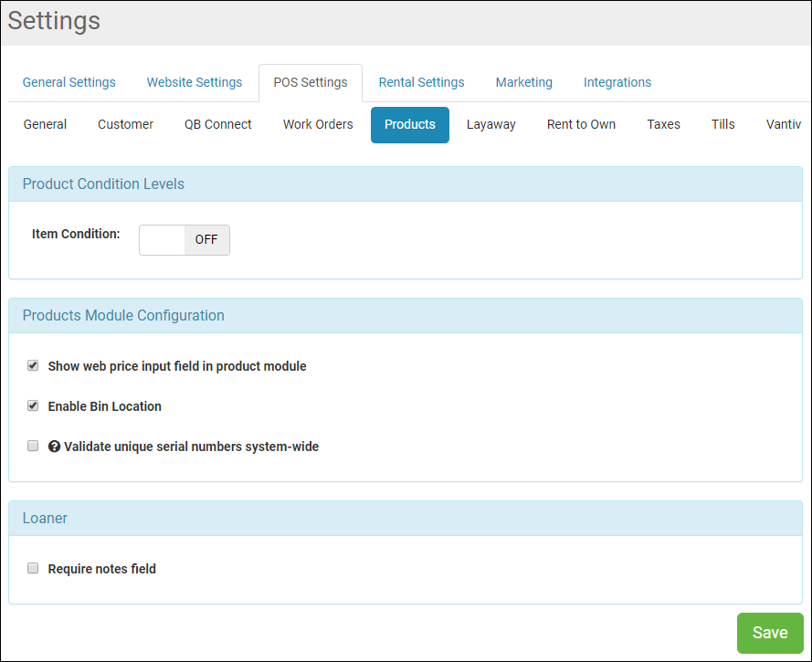Open the General Settings tab
The width and height of the screenshot is (812, 662).
[x=69, y=82]
